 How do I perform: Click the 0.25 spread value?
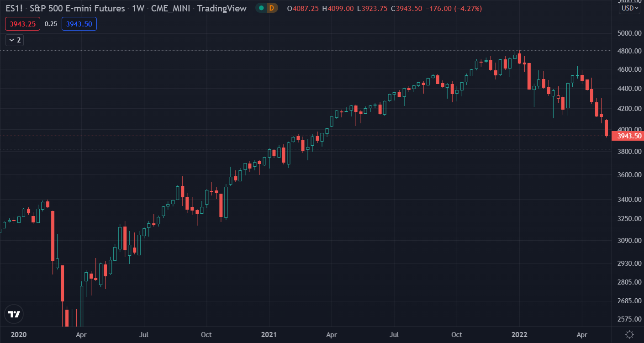coord(51,24)
